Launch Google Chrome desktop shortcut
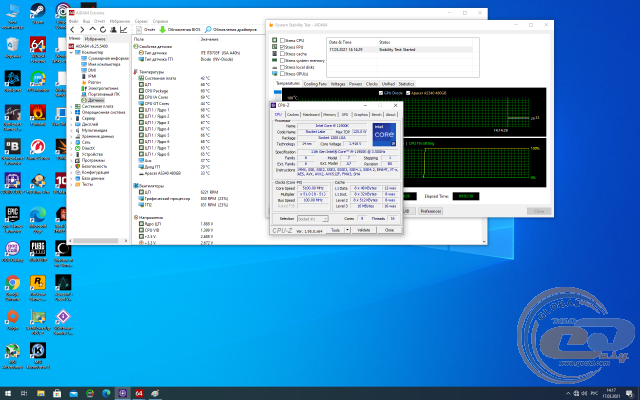The height and width of the screenshot is (400, 640). coord(13,288)
